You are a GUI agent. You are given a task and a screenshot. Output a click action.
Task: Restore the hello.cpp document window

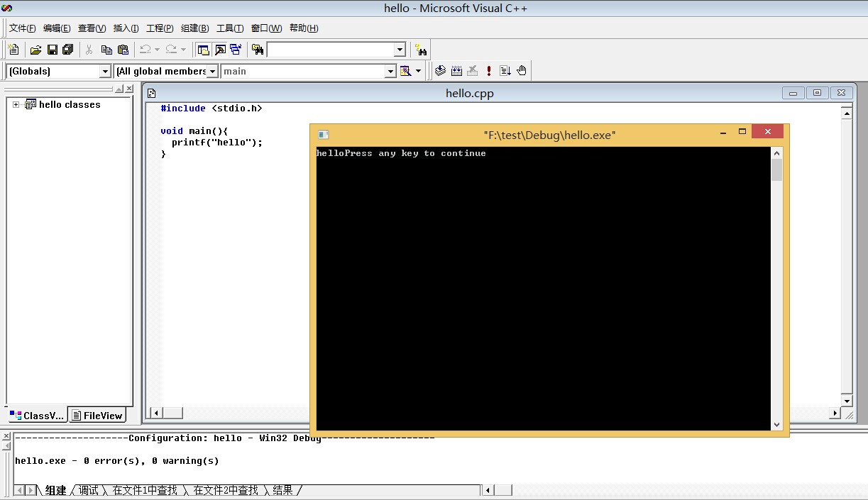click(x=818, y=93)
